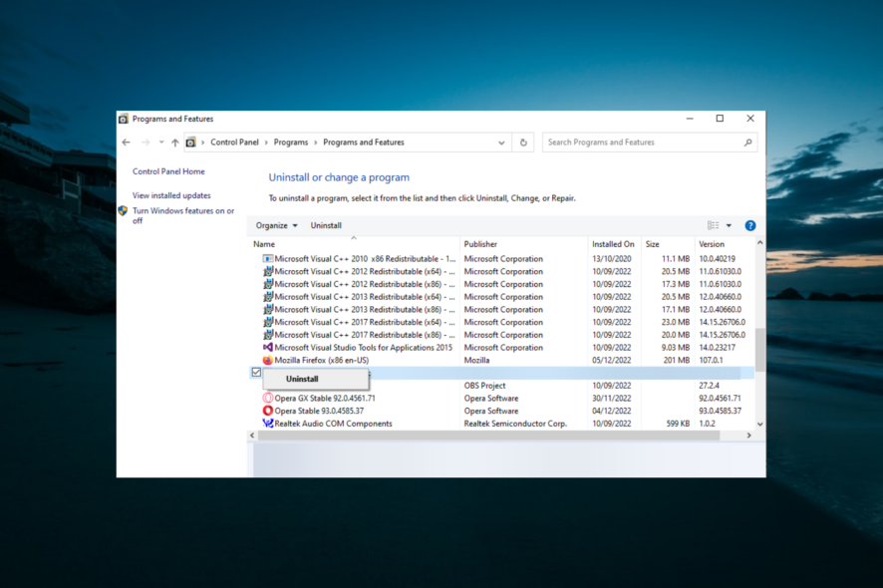This screenshot has height=588, width=883.
Task: Refresh the Programs and Features list
Action: [523, 143]
